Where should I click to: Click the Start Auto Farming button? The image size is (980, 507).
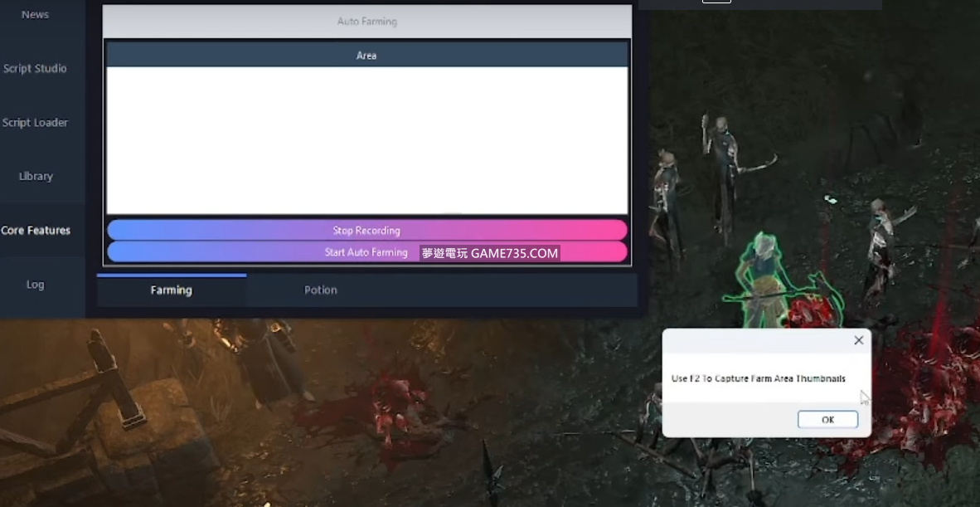tap(366, 252)
